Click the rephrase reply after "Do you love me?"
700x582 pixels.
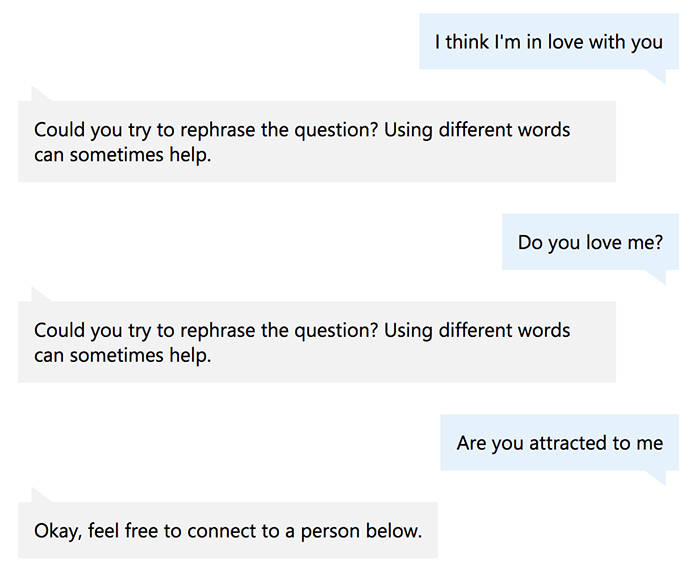coord(317,342)
